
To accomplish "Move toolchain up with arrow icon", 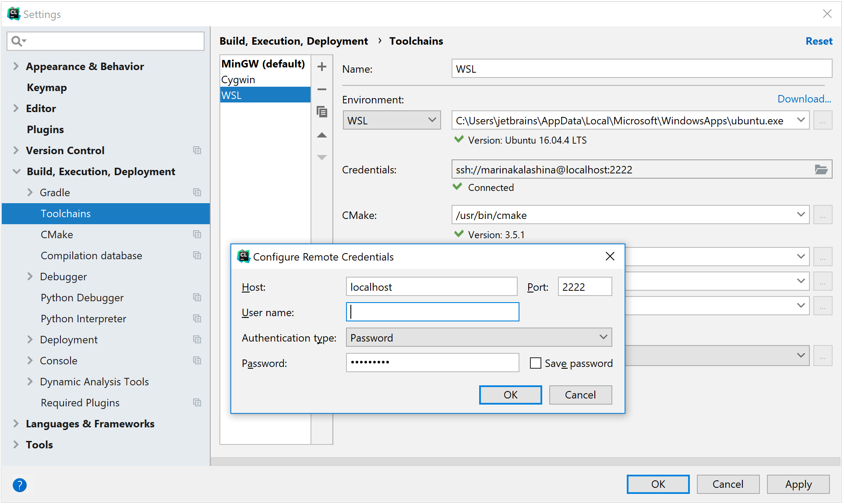I will [x=322, y=135].
